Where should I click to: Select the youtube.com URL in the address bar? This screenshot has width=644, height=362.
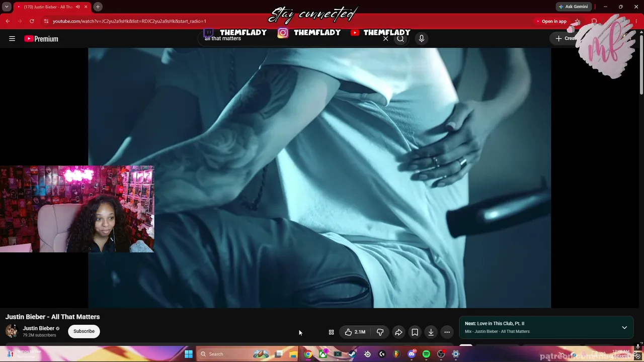129,21
